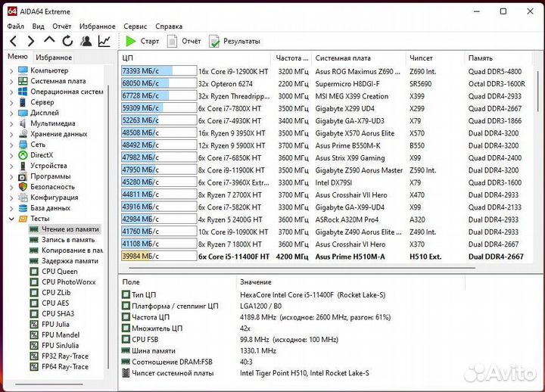Switch to the Меню sidebar tab
Screen dimensions: 545x392
17,57
